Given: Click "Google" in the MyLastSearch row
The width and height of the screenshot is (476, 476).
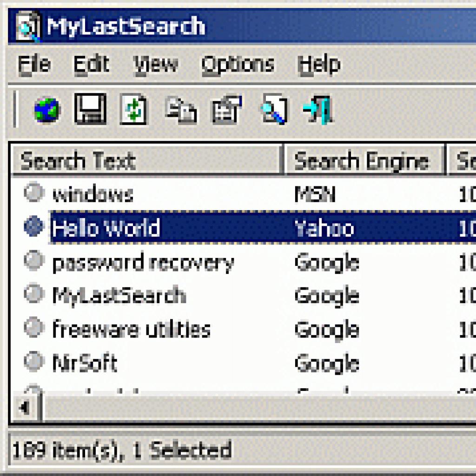Looking at the screenshot, I should (327, 296).
